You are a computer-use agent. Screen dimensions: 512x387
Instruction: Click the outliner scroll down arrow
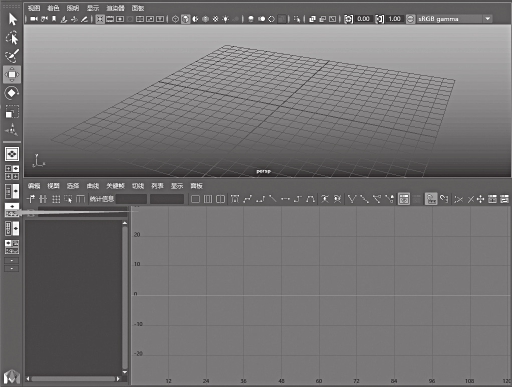pyautogui.click(x=125, y=372)
